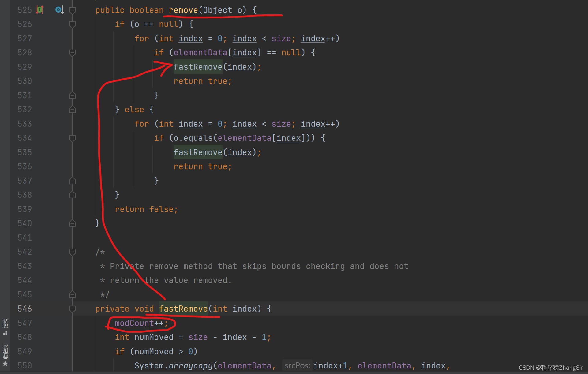Screen dimensions: 588x374
Task: Collapse the remove method with its fold marker
Action: pos(73,9)
